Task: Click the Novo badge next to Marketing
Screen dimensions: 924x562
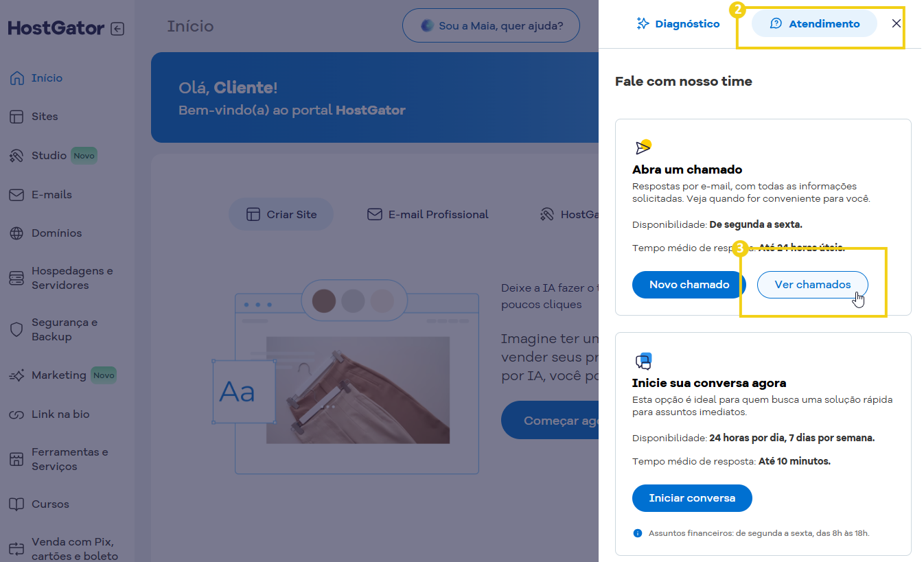Action: [x=104, y=375]
